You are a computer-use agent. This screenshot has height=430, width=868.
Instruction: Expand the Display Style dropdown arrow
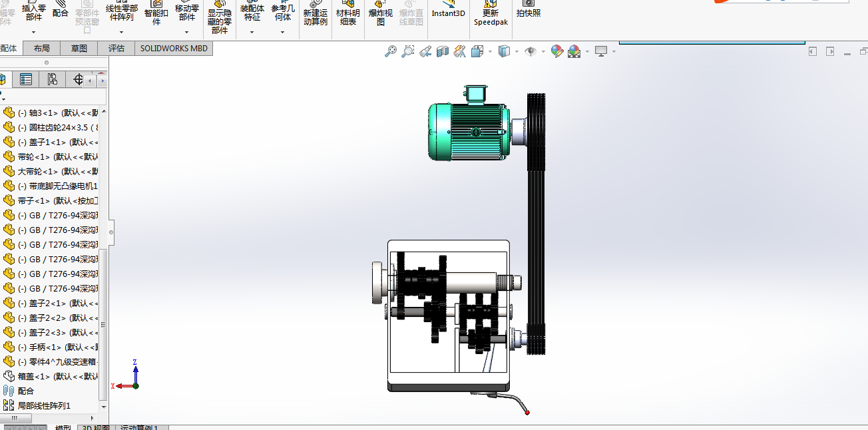tap(517, 51)
